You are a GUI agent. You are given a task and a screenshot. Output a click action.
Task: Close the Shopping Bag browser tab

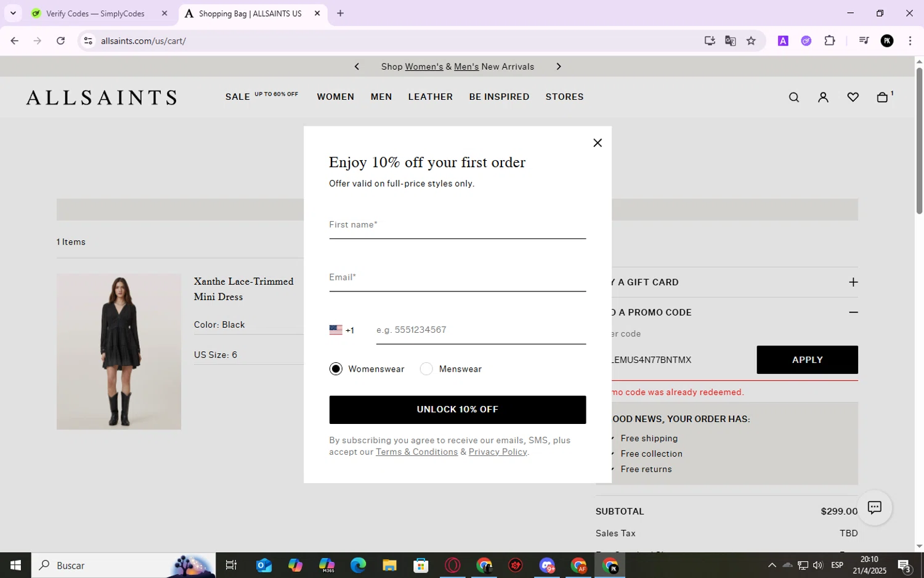coord(317,13)
